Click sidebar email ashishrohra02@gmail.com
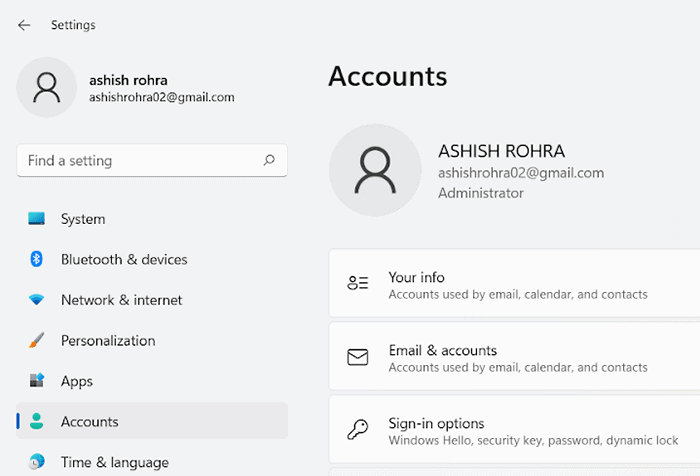The image size is (700, 476). pos(162,97)
